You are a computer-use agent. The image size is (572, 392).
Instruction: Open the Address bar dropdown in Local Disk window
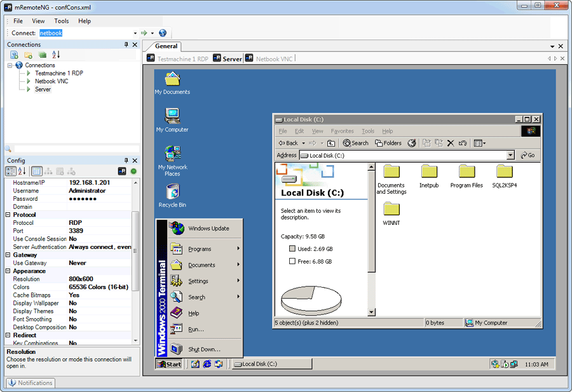(512, 154)
